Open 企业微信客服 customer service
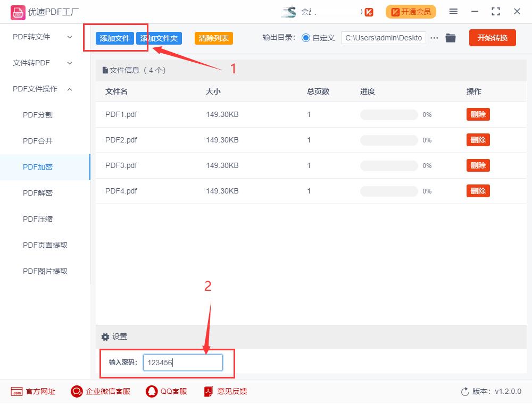532x404 pixels. coord(100,391)
